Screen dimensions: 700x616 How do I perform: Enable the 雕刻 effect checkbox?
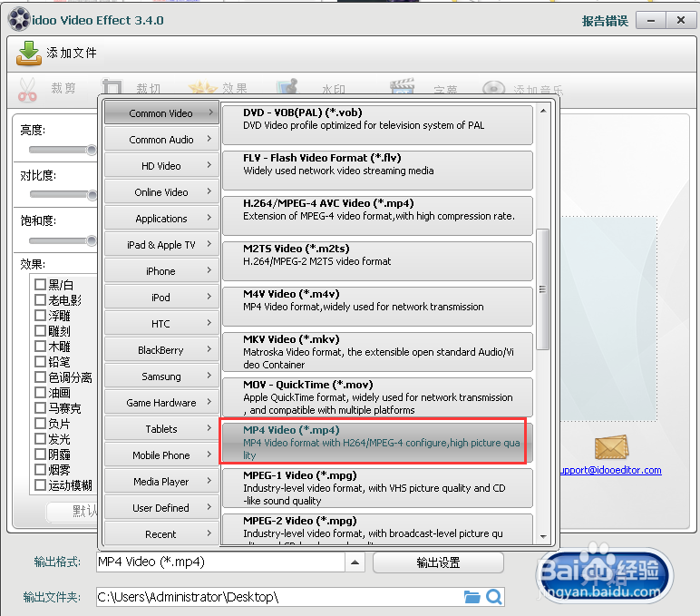pos(40,330)
